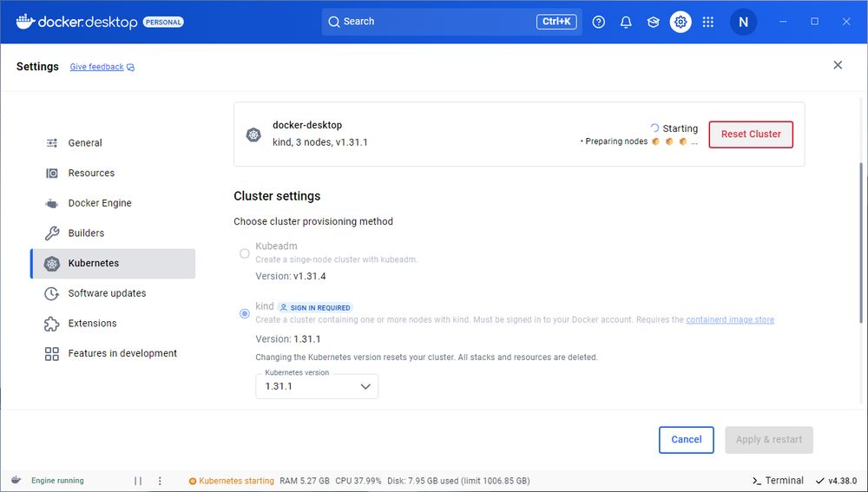Screen dimensions: 868x492
Task: Close Settings with the X icon
Action: pyautogui.click(x=838, y=65)
